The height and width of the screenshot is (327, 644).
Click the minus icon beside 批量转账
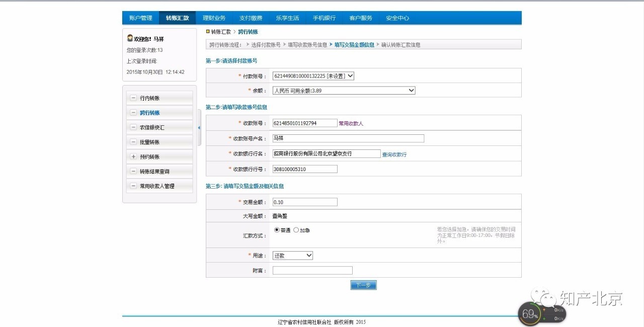tap(133, 142)
